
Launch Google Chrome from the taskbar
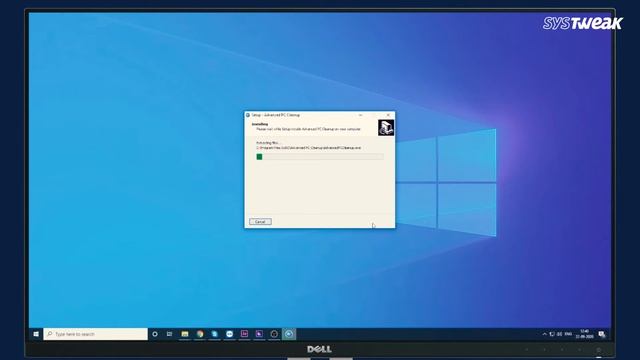pyautogui.click(x=200, y=334)
